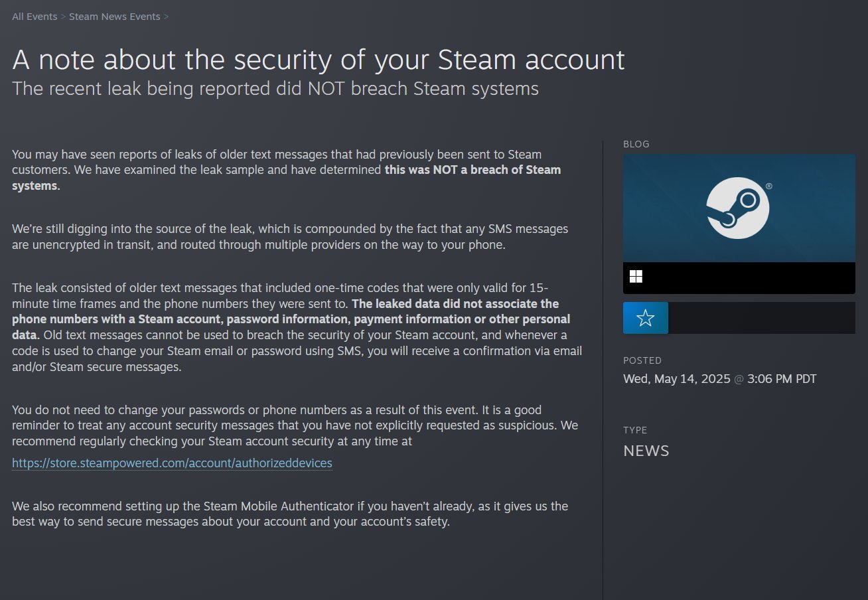Click the star follow icon
868x600 pixels.
[x=645, y=318]
